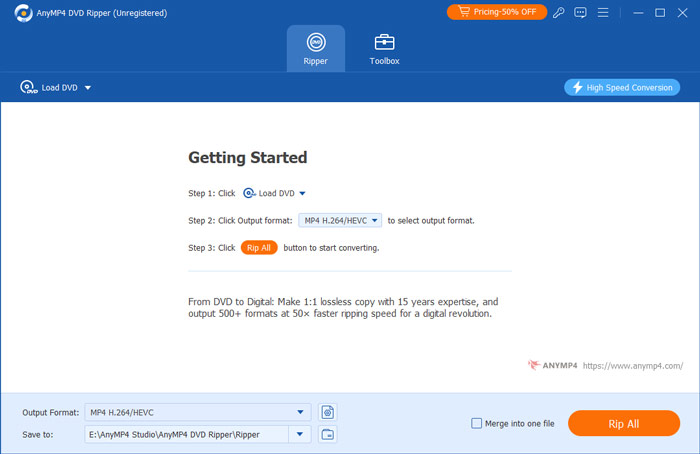Image resolution: width=700 pixels, height=454 pixels.
Task: Enable Merge into one file checkbox
Action: [x=476, y=423]
